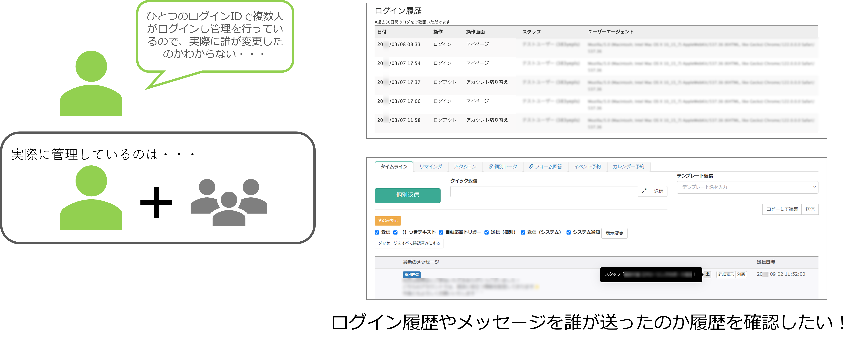
Task: Click ログアウト in the 17:37 row
Action: [444, 82]
